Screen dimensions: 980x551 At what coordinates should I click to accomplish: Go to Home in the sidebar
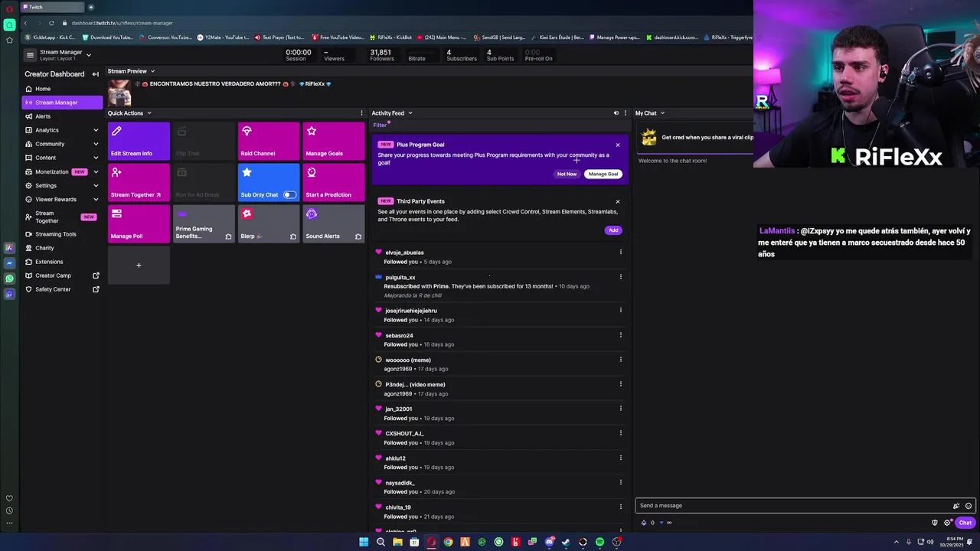62,89
